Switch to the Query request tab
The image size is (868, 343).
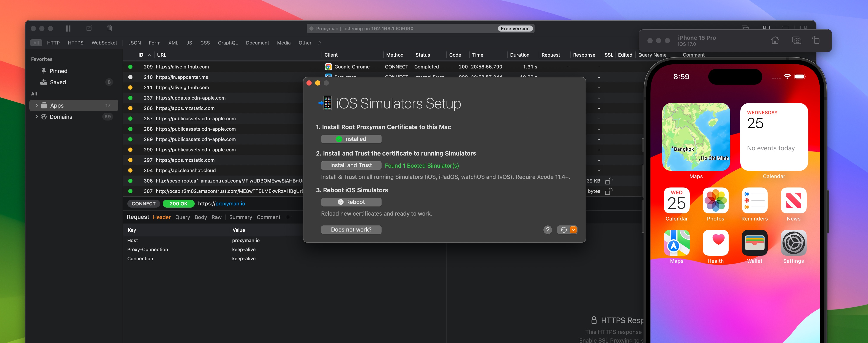182,217
